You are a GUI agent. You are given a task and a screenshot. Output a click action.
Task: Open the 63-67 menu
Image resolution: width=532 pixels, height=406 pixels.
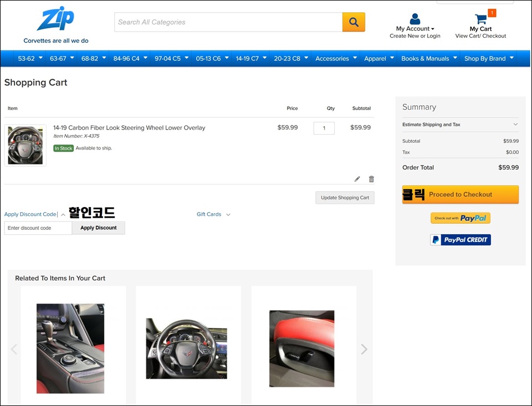[62, 58]
